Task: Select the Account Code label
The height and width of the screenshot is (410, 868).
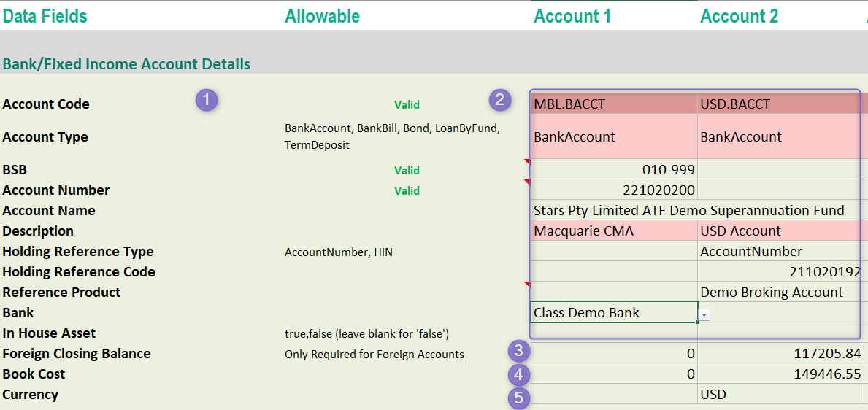Action: coord(46,104)
